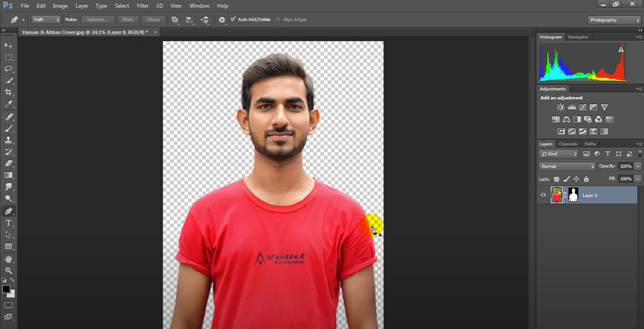Select the Horizontal Type tool

pyautogui.click(x=9, y=223)
